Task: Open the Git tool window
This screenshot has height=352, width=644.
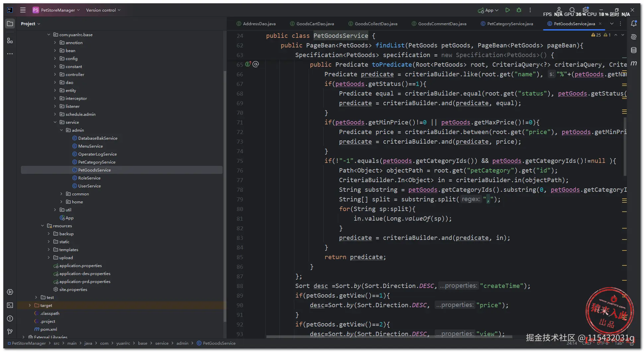Action: [10, 332]
